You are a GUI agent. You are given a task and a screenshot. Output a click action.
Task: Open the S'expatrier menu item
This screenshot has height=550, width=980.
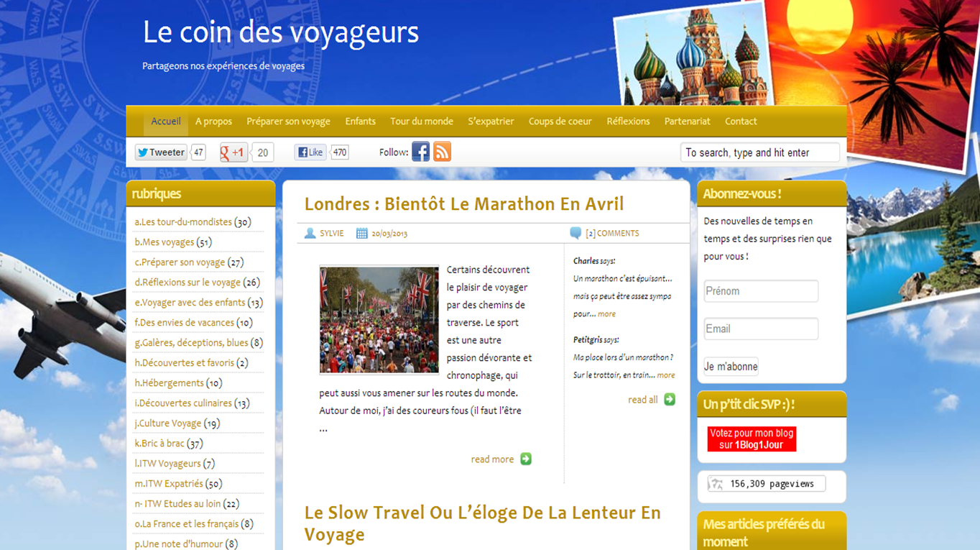[x=491, y=122]
